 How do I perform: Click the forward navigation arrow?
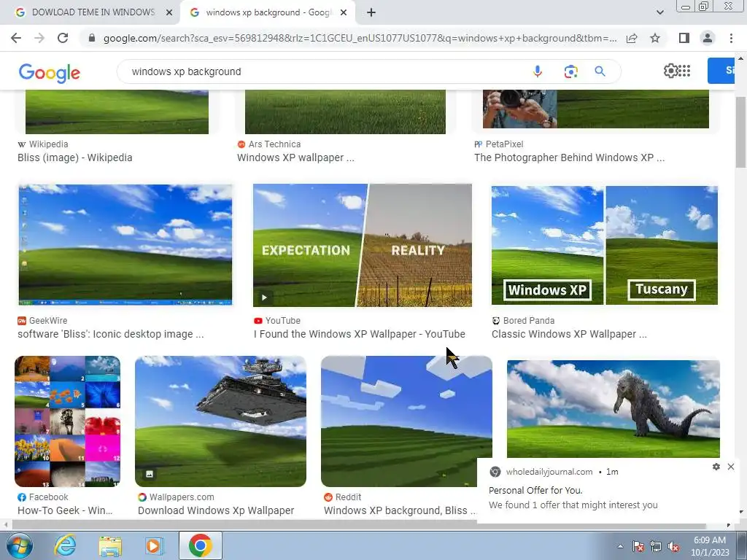[39, 38]
